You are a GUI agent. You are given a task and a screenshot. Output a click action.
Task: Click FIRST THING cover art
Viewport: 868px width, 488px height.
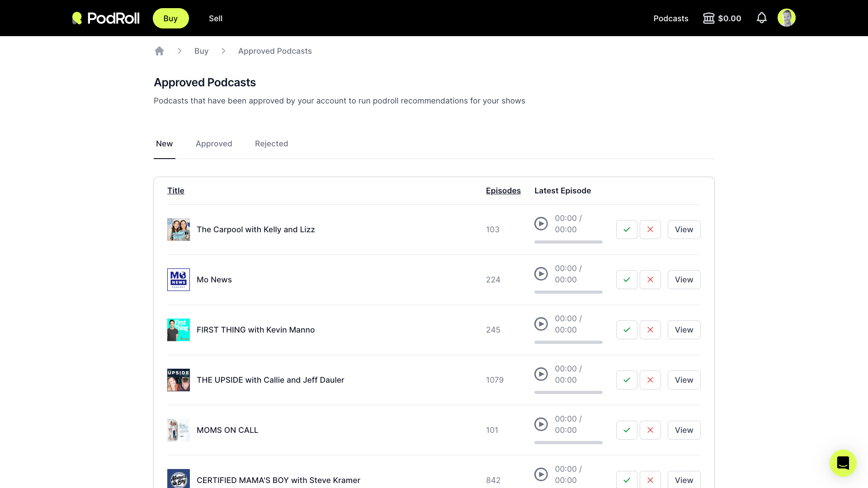click(x=179, y=330)
